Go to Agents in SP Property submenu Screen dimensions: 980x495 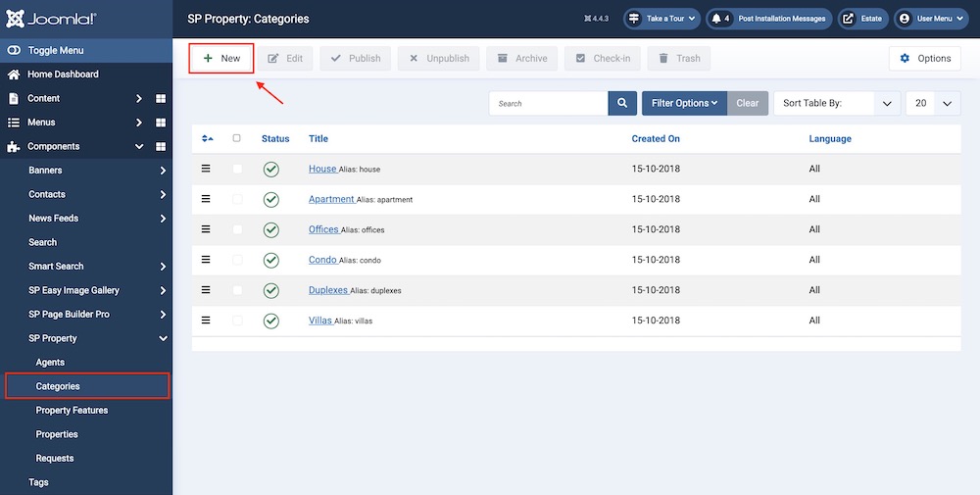click(50, 363)
